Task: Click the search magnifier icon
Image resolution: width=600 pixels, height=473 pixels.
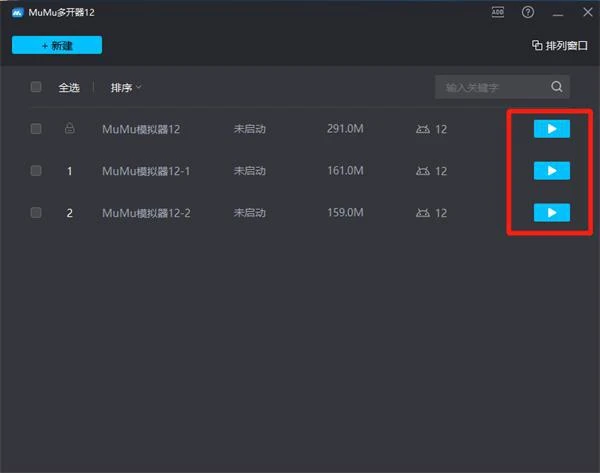Action: 557,87
